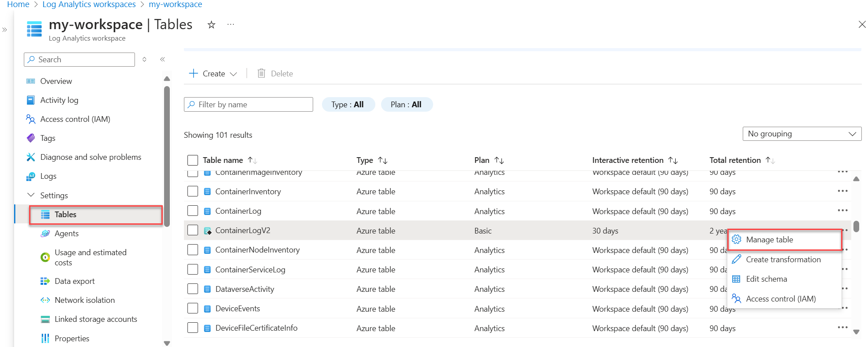
Task: Toggle the select-all tables checkbox
Action: (193, 160)
